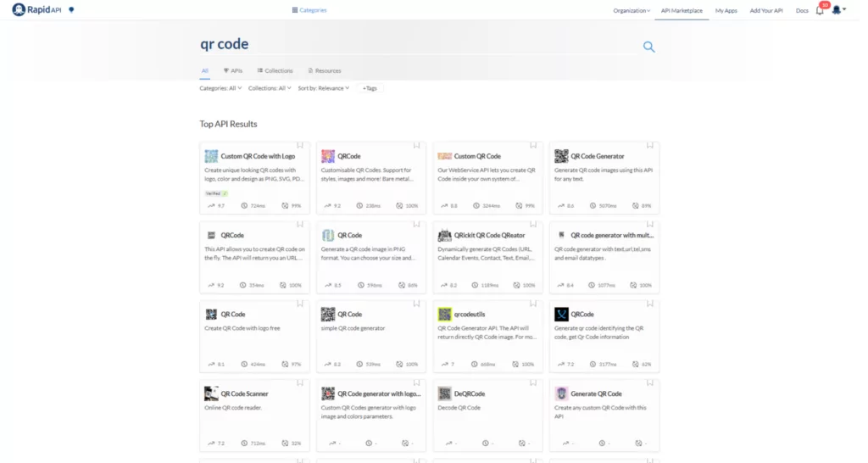Toggle bookmark on the DeQRCode card
The image size is (868, 463).
(533, 383)
